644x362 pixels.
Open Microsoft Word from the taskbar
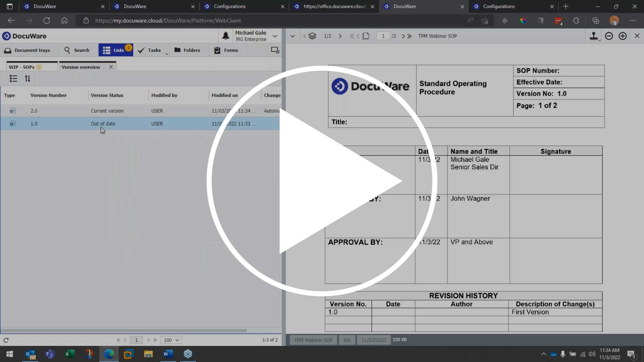tap(168, 354)
